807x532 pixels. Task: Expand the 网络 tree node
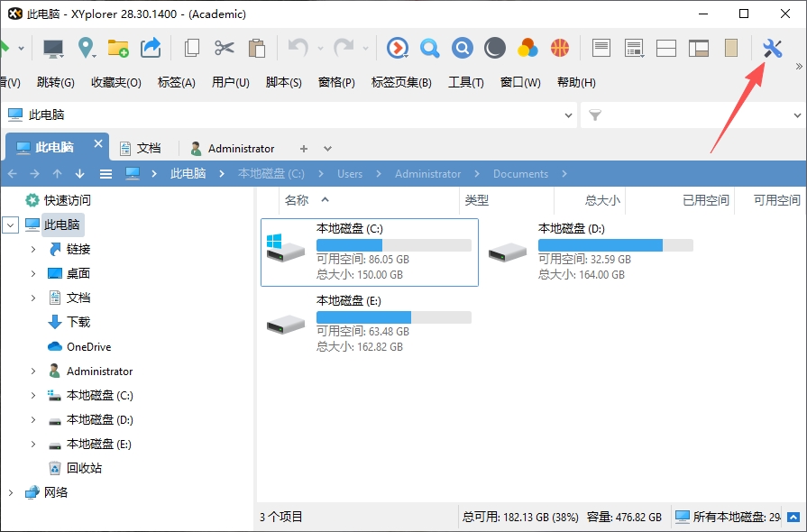pyautogui.click(x=11, y=492)
